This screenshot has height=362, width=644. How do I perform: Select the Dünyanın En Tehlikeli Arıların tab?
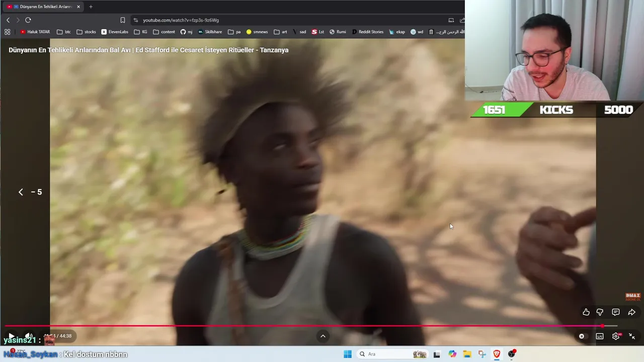click(x=43, y=7)
